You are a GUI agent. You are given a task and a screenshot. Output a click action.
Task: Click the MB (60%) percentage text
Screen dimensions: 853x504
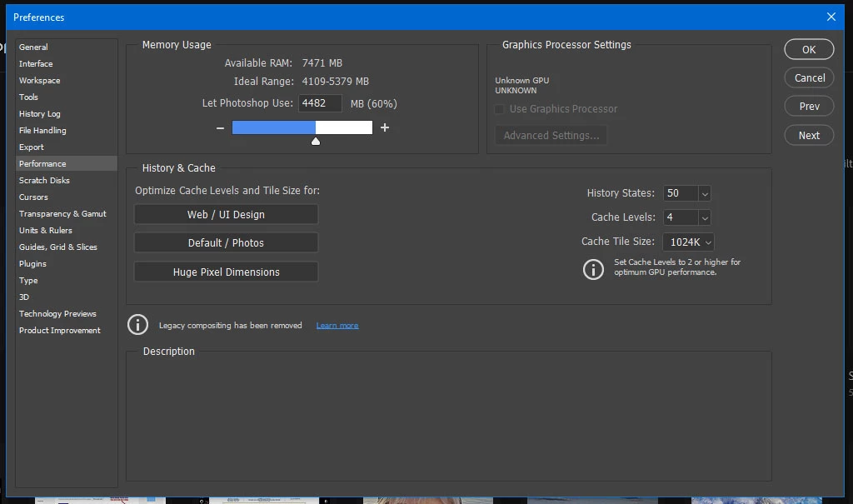coord(374,104)
